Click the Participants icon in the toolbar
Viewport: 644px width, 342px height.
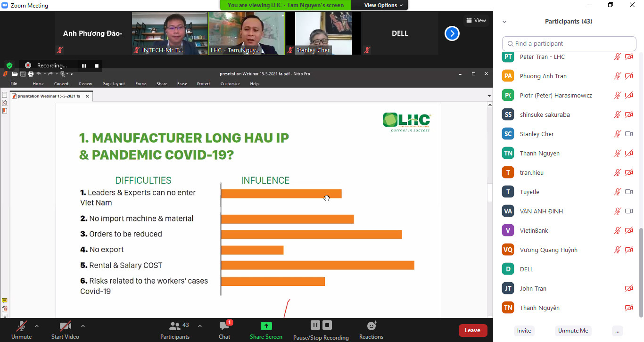pos(175,326)
